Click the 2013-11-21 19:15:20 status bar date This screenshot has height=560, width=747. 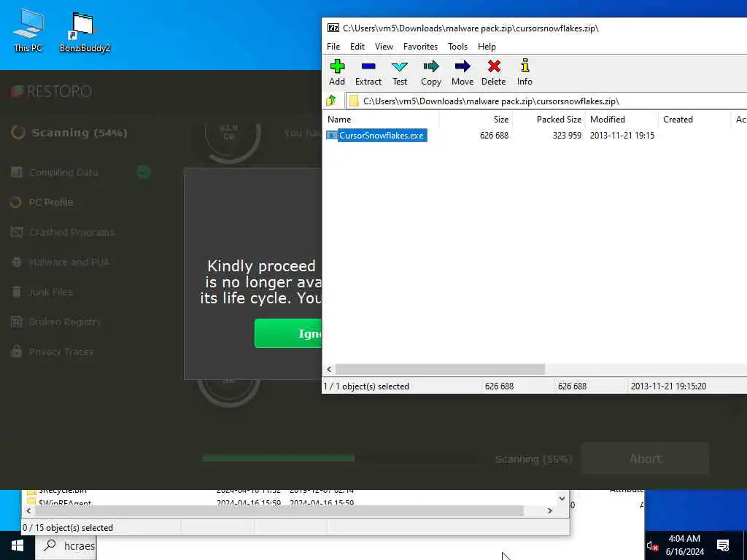668,386
